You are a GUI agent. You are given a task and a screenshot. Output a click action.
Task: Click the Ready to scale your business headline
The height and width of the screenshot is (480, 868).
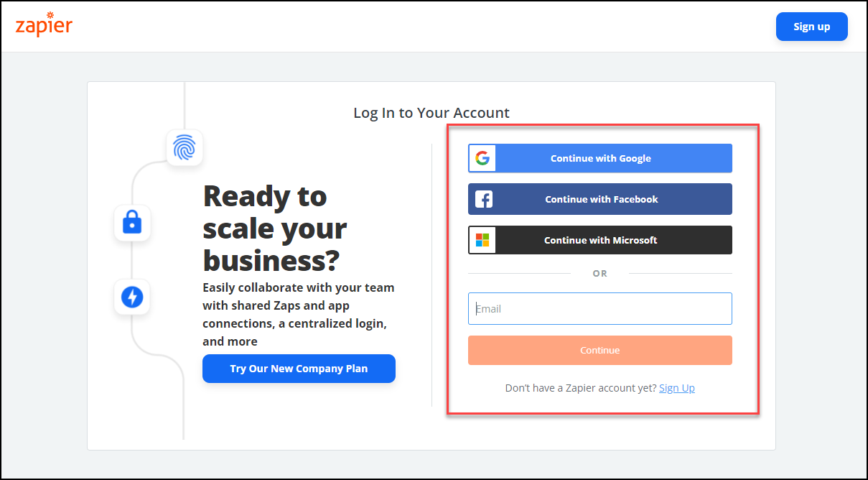[275, 226]
